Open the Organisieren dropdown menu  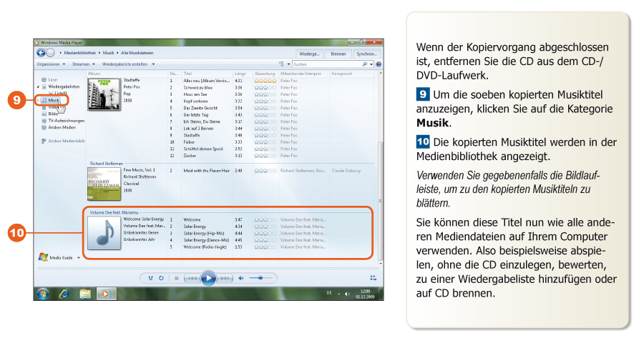50,64
